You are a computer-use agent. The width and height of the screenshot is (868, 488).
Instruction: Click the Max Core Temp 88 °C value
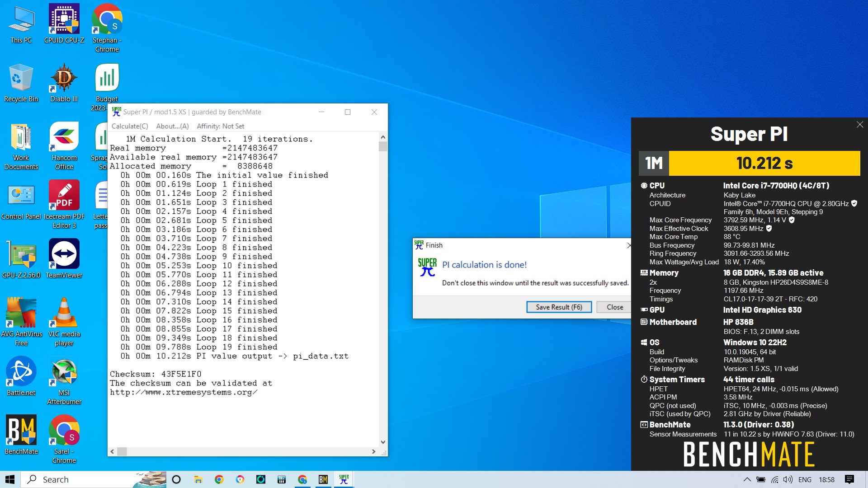pyautogui.click(x=732, y=237)
